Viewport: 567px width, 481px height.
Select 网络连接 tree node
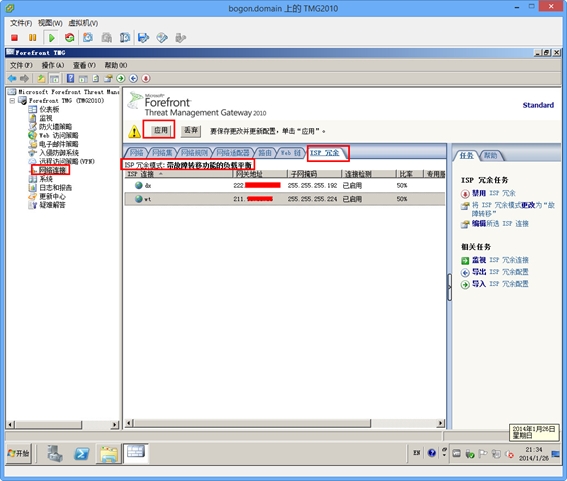pyautogui.click(x=52, y=170)
